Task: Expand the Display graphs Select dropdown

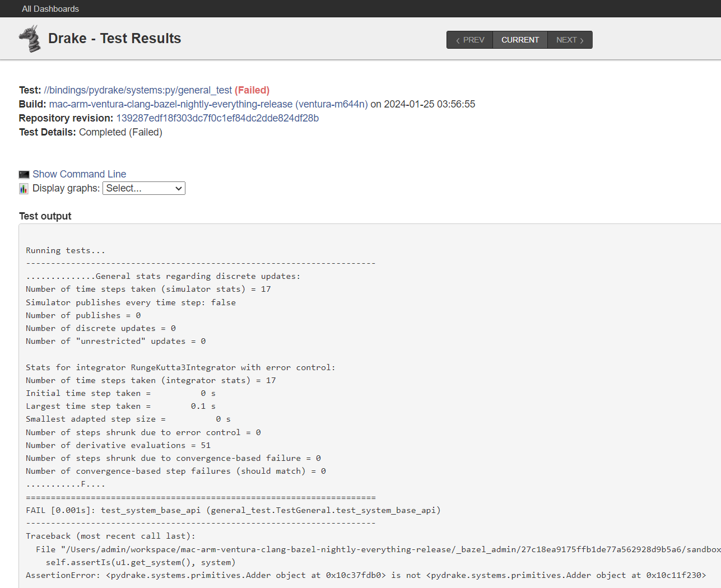Action: coord(144,188)
